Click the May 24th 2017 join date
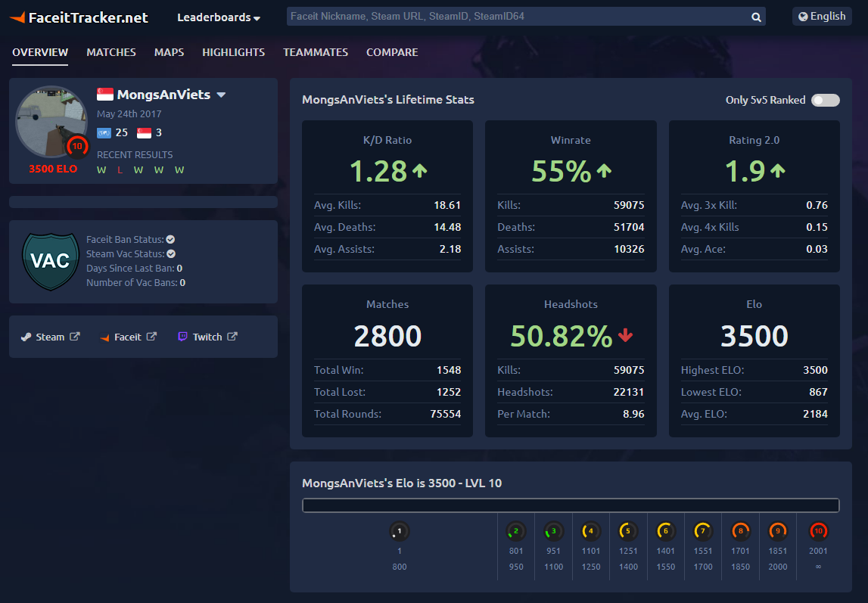Viewport: 868px width, 603px height. click(x=129, y=114)
